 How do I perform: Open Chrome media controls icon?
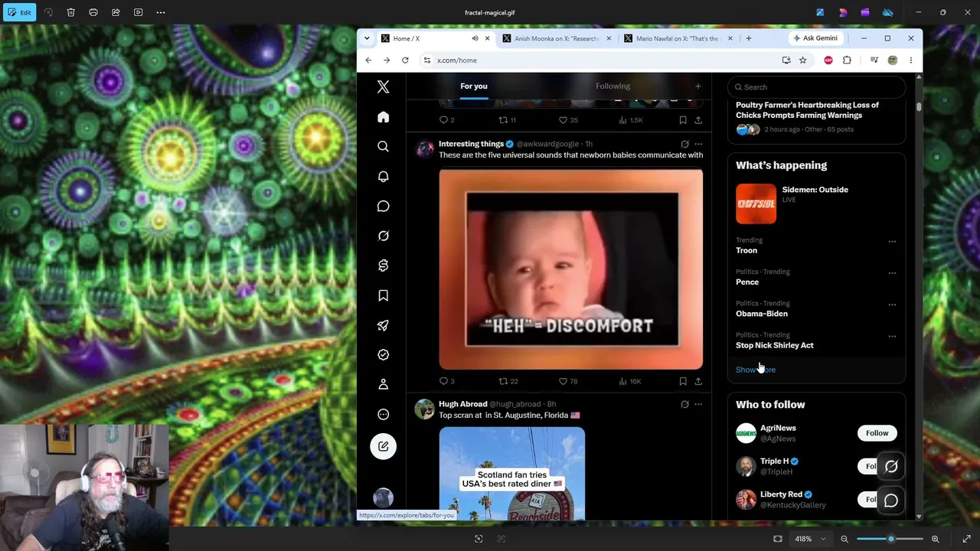coord(874,60)
